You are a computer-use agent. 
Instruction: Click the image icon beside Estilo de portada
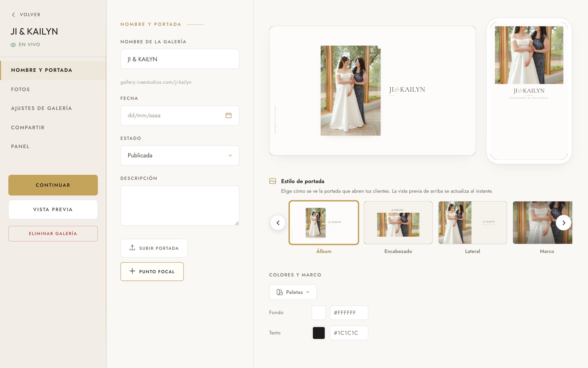[x=273, y=181]
